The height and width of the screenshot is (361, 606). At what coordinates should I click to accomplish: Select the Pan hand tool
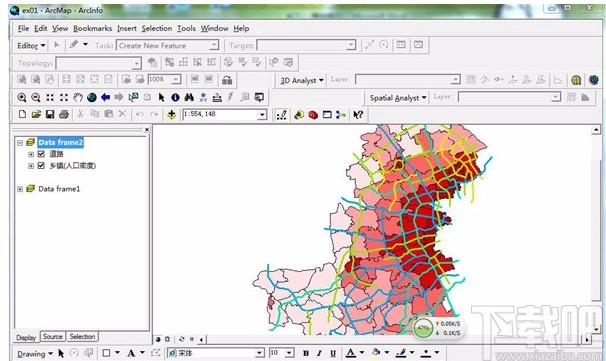coord(78,97)
